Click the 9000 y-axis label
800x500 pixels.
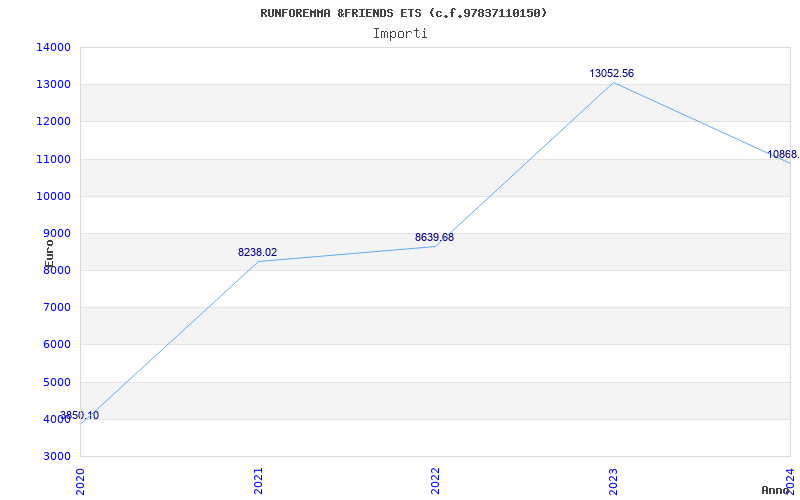coord(56,234)
